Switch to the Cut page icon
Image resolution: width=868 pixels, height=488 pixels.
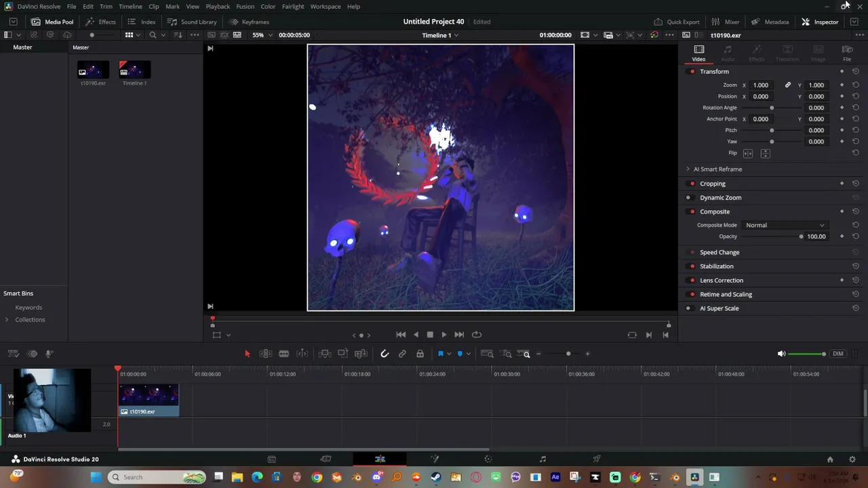pos(325,460)
